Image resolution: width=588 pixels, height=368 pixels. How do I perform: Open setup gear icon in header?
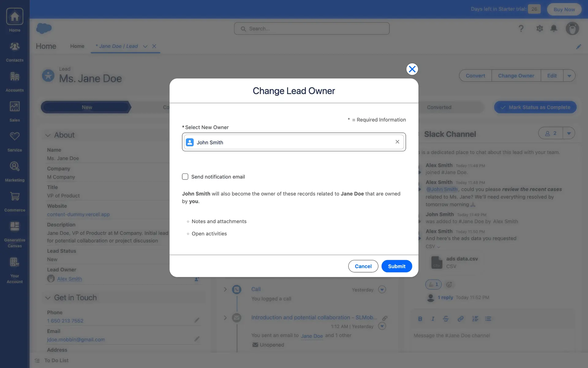tap(540, 29)
